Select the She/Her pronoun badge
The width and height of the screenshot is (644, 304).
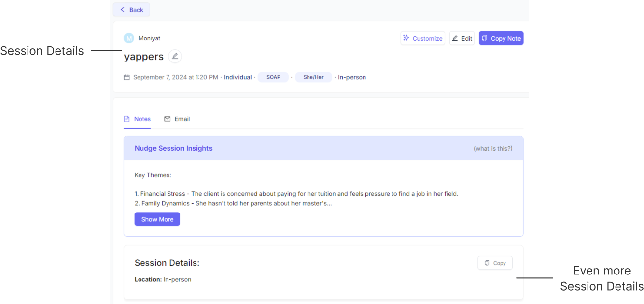point(313,77)
